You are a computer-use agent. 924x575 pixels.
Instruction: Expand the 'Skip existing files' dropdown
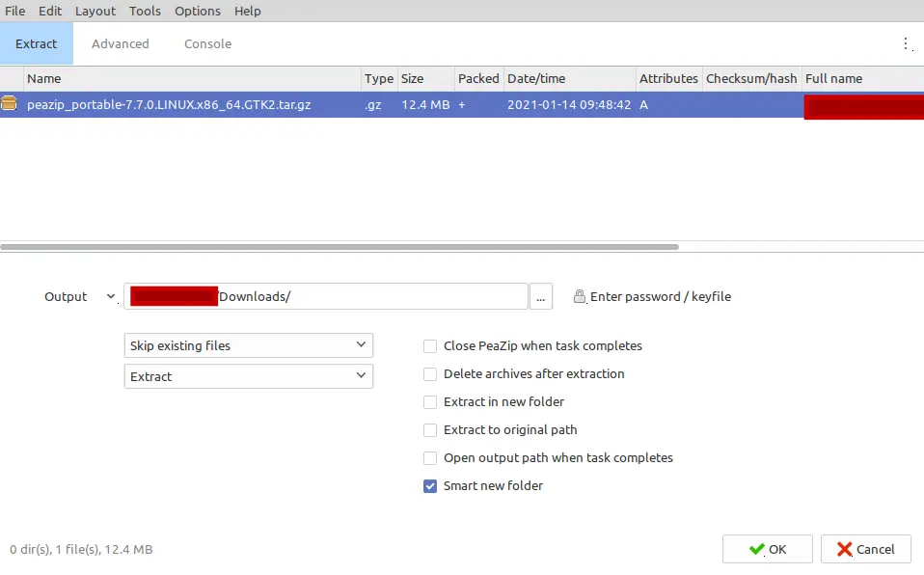pos(249,345)
